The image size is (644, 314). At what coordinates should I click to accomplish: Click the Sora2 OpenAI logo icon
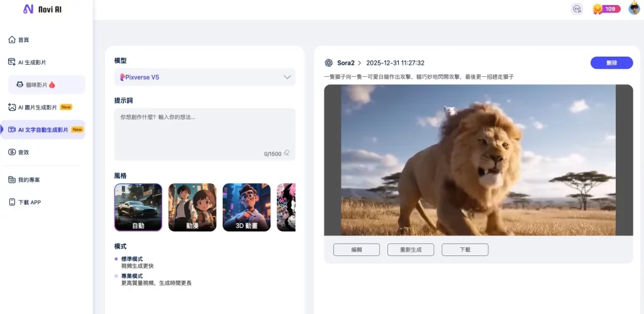[328, 63]
